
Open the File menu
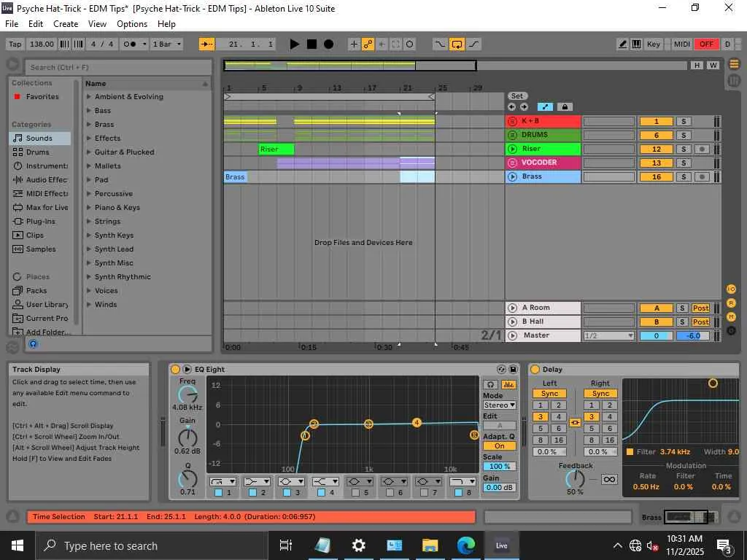[12, 24]
